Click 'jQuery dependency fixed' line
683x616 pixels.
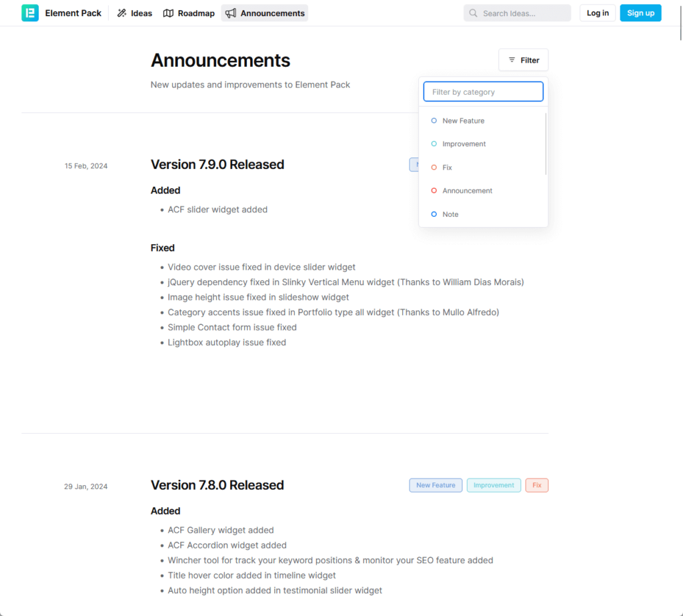coord(346,282)
